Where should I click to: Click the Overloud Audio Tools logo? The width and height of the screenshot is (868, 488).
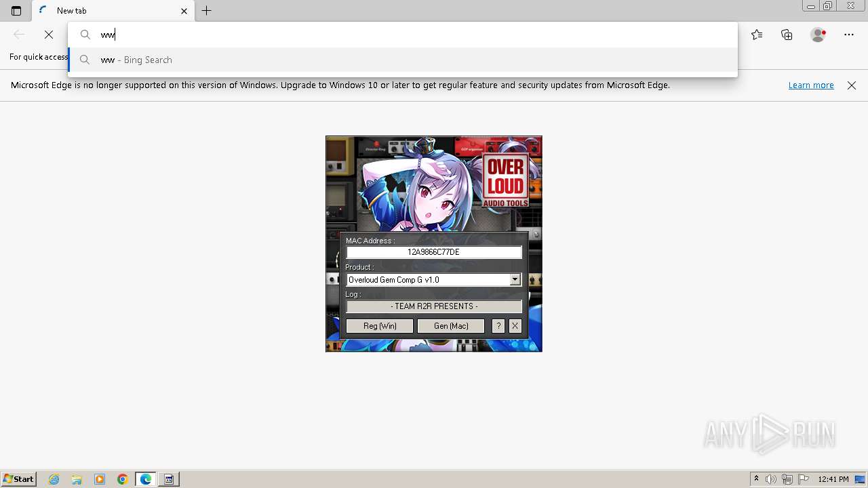[506, 181]
